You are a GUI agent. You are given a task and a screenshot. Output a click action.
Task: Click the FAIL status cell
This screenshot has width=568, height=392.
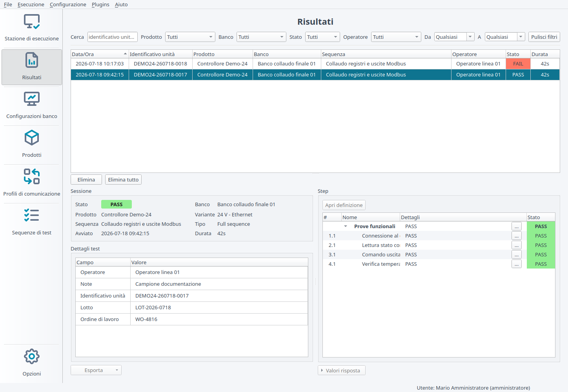click(518, 64)
